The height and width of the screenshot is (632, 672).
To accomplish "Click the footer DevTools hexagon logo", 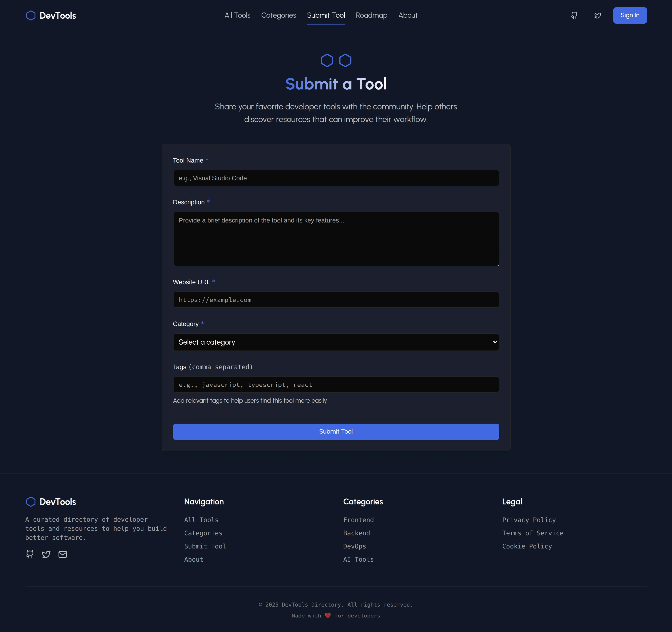I will click(31, 502).
